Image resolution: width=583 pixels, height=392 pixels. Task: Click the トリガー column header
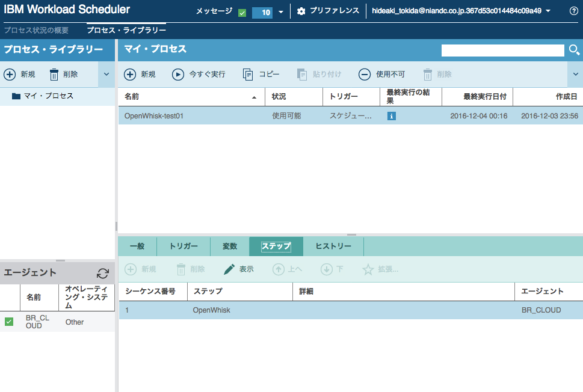tap(344, 97)
